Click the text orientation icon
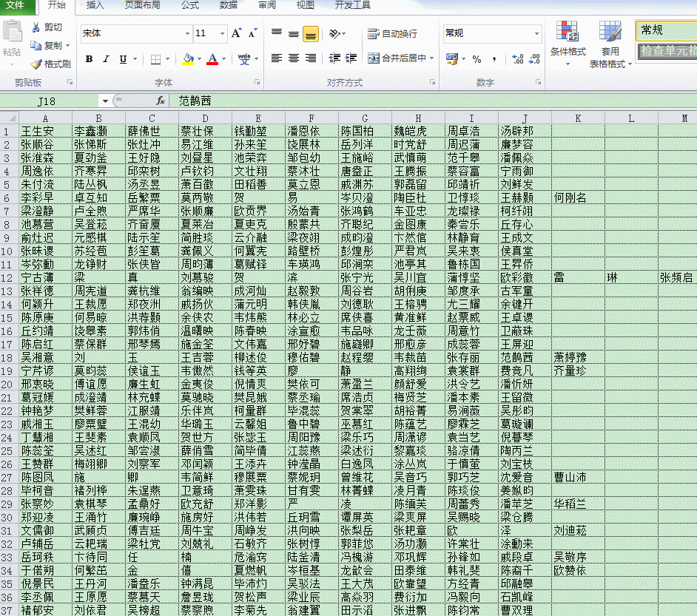Viewport: 697px width, 616px height. (x=334, y=34)
